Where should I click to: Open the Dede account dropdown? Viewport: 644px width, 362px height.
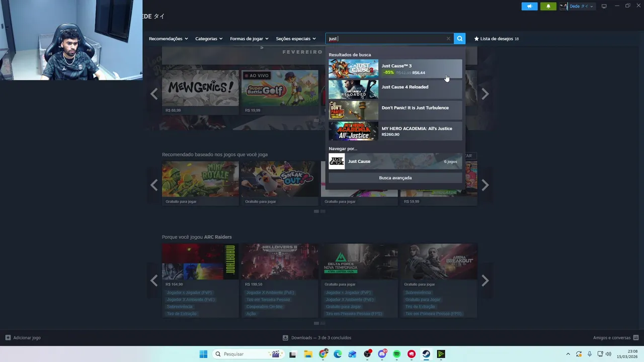click(577, 6)
